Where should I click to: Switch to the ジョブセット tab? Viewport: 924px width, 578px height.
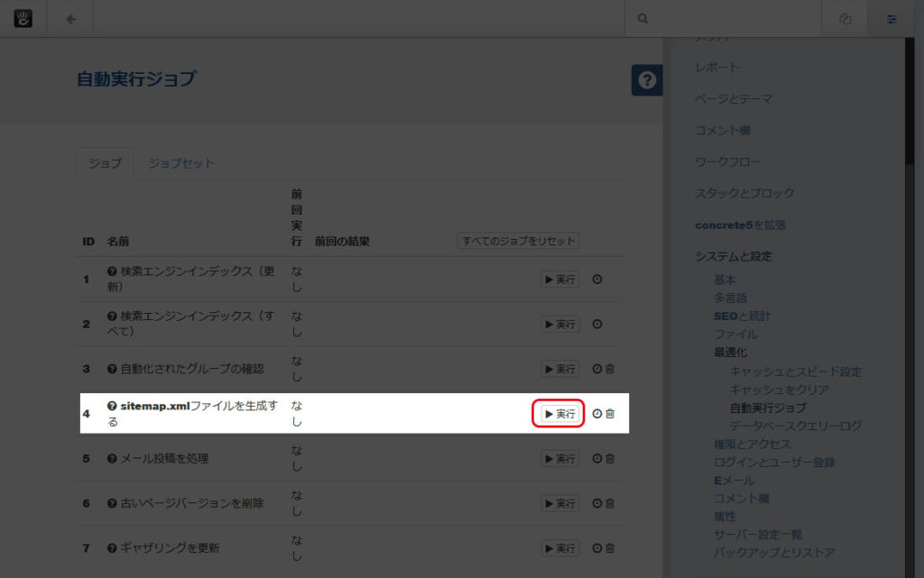coord(180,163)
